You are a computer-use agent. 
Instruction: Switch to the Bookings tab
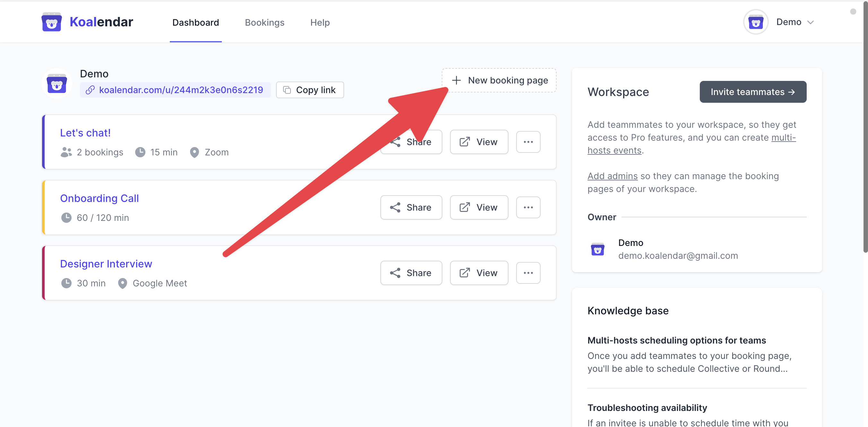[x=265, y=22]
